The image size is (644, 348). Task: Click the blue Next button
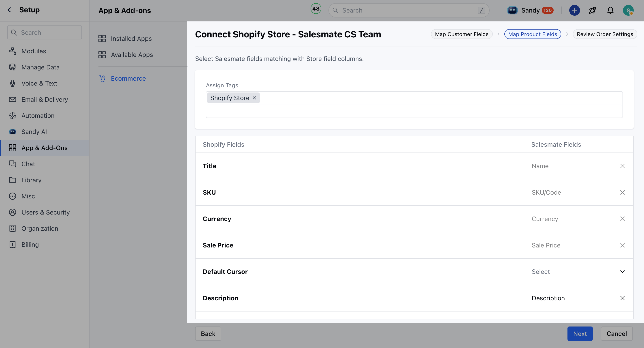(x=580, y=333)
